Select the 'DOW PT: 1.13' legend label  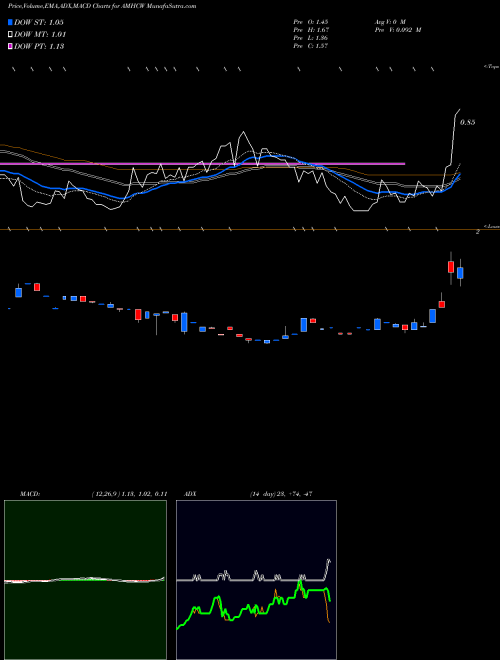click(x=39, y=46)
